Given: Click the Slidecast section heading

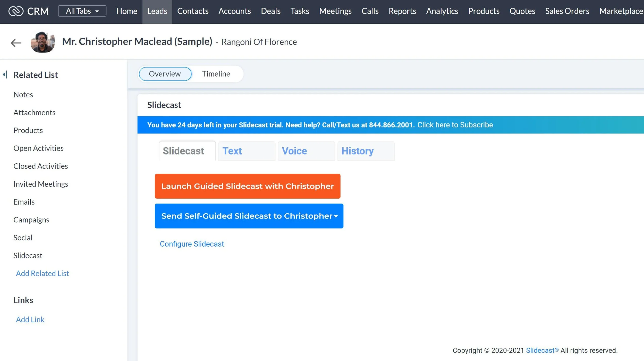Looking at the screenshot, I should tap(164, 105).
